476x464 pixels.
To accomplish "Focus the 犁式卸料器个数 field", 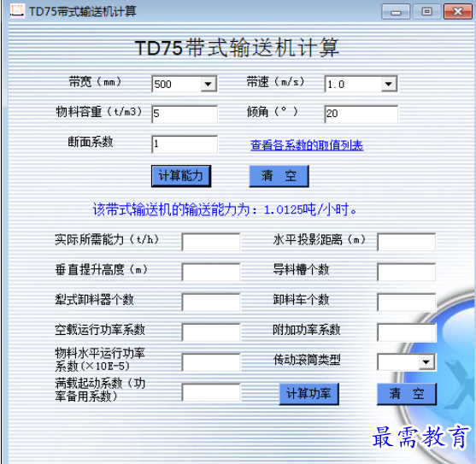I will coord(211,302).
